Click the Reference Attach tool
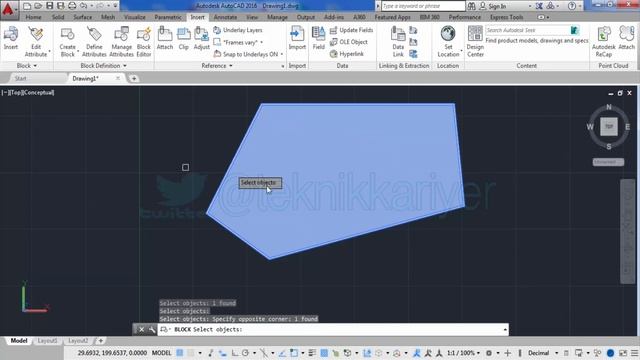 pyautogui.click(x=165, y=38)
